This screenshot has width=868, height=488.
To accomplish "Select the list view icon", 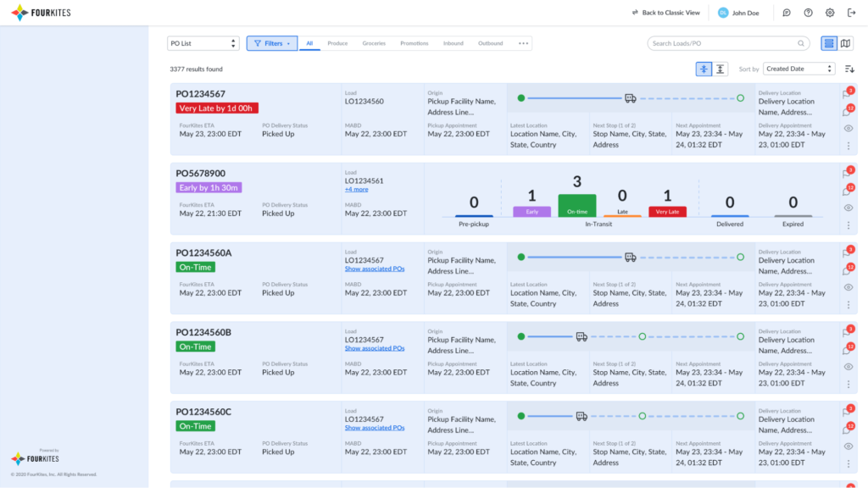I will point(829,42).
